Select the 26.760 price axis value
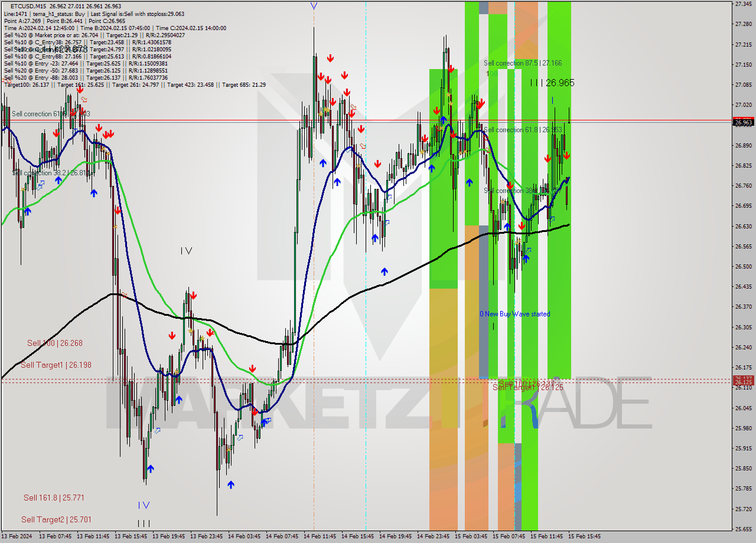Screen dimensions: 756x543 tap(743, 185)
